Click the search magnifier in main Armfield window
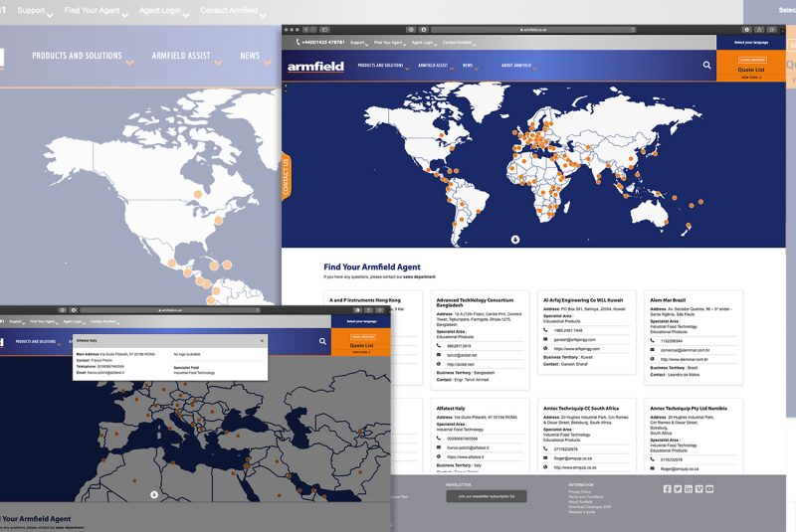The width and height of the screenshot is (796, 532). (707, 66)
